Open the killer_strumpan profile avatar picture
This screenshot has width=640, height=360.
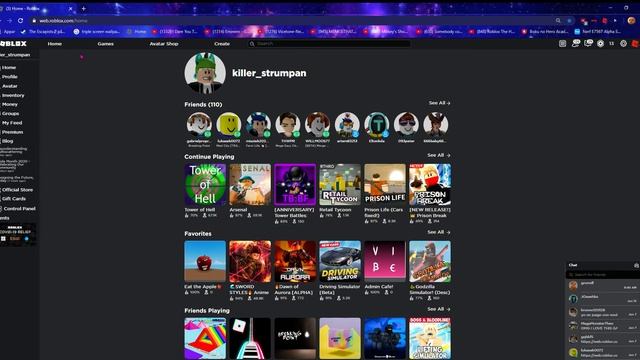(205, 73)
